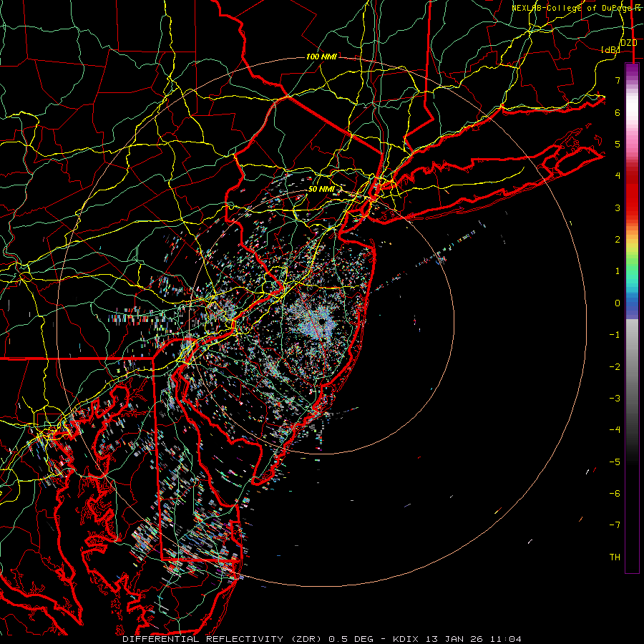This screenshot has width=644, height=644.
Task: Click the "100 NMI" range ring label
Action: pos(321,57)
